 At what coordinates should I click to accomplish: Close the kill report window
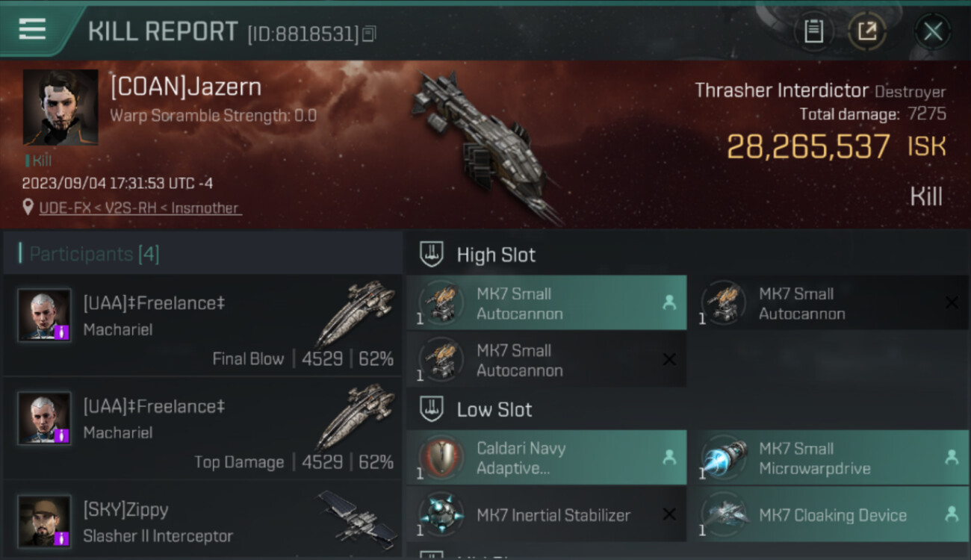[933, 31]
